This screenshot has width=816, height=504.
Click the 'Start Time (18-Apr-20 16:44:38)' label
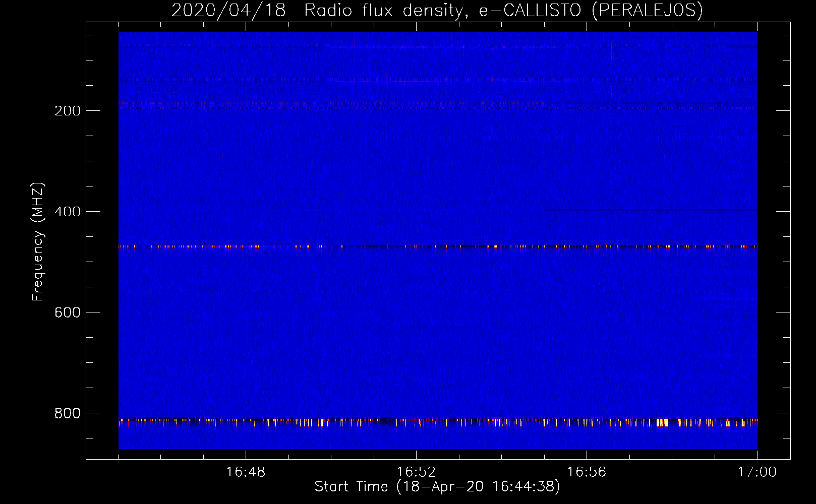tap(437, 487)
